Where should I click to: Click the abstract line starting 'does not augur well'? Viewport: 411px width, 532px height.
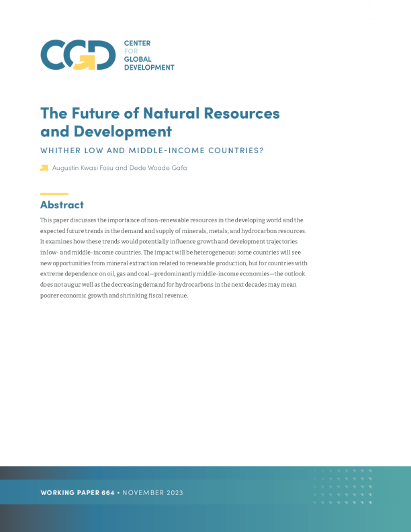click(x=169, y=285)
